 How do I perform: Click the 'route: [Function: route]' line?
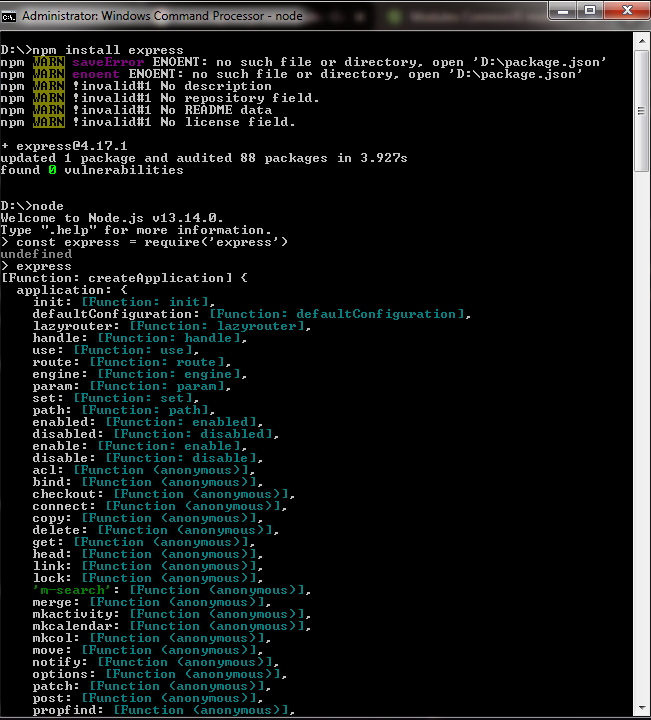(132, 362)
